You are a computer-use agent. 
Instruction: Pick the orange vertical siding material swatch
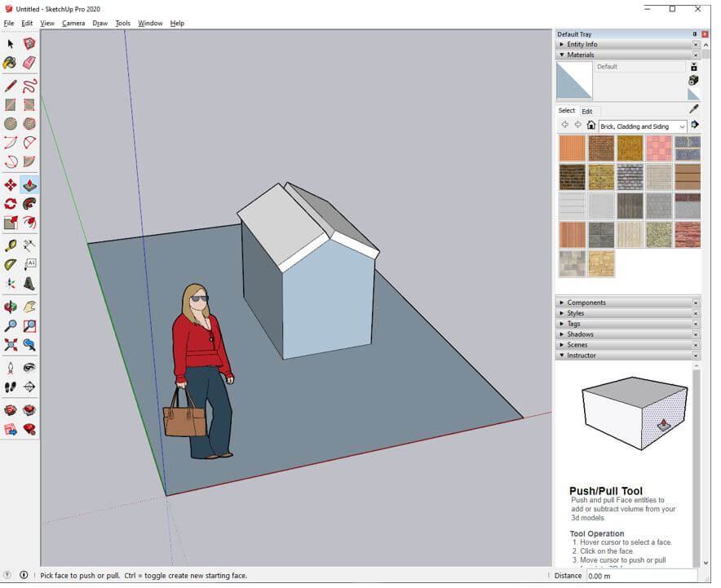(572, 148)
